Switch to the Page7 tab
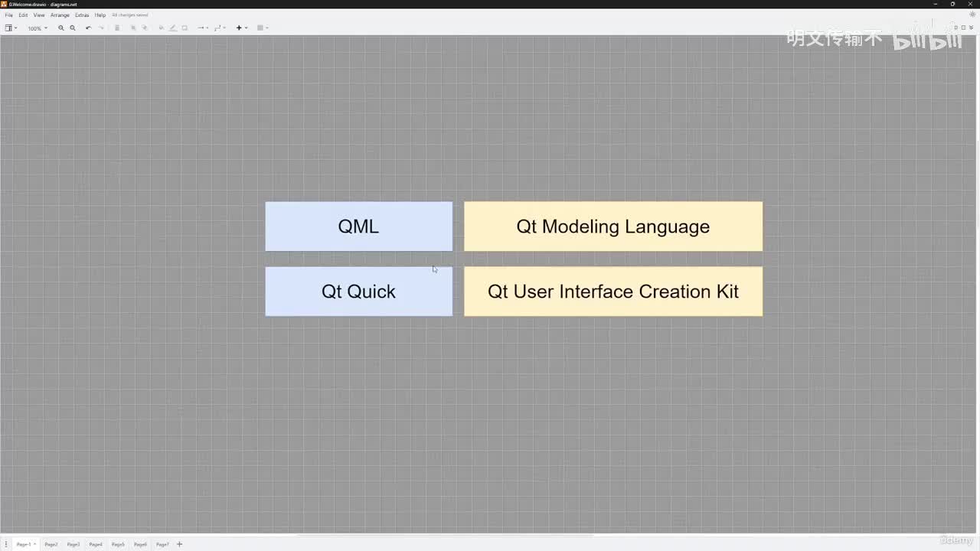The image size is (980, 551). 162,544
